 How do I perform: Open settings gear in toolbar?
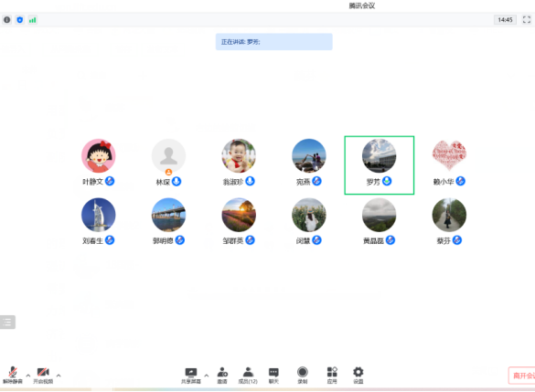[358, 376]
